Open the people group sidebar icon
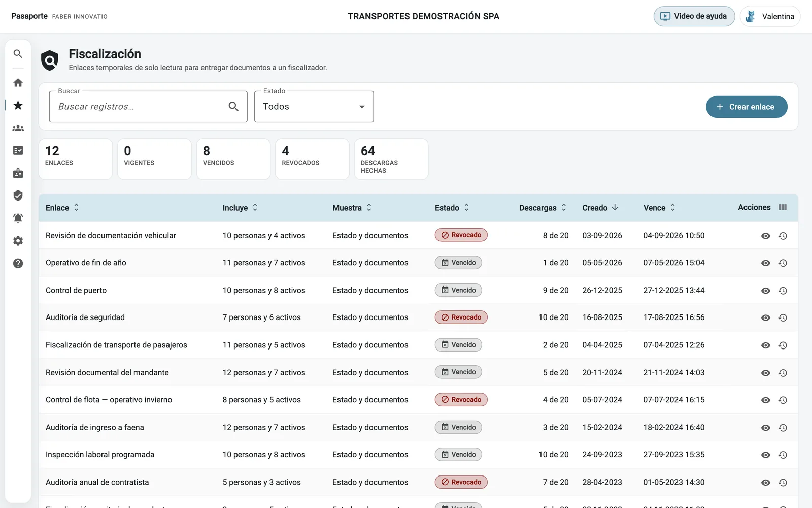This screenshot has height=508, width=812. pyautogui.click(x=18, y=128)
